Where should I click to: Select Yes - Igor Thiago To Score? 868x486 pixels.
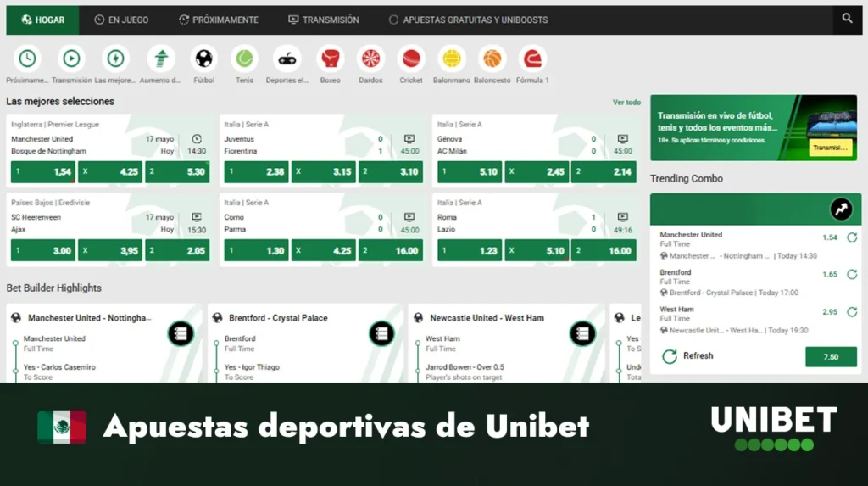(252, 371)
